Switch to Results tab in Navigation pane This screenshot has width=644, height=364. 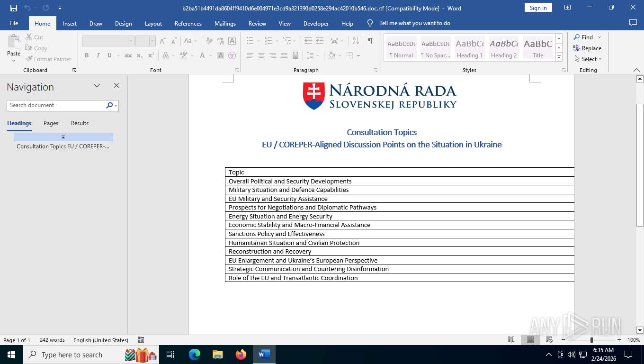click(x=80, y=123)
